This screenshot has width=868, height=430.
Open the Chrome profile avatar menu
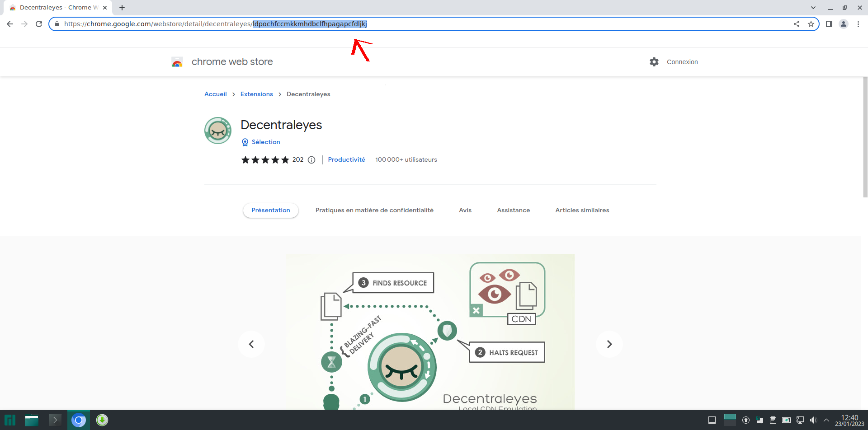point(844,24)
